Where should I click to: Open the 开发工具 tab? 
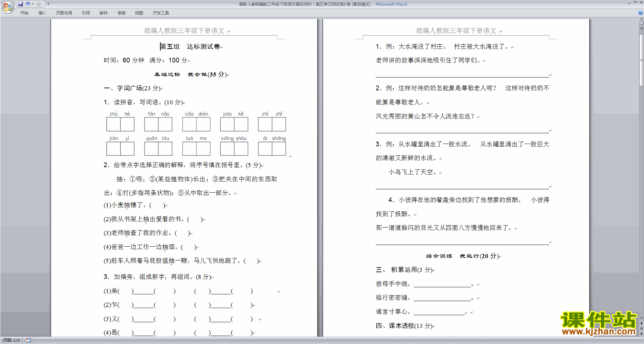(161, 13)
